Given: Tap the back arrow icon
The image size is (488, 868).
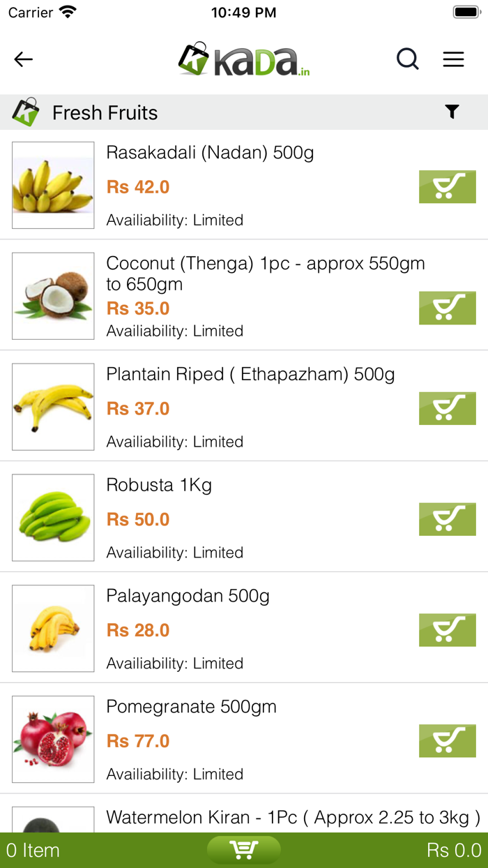Looking at the screenshot, I should tap(24, 59).
